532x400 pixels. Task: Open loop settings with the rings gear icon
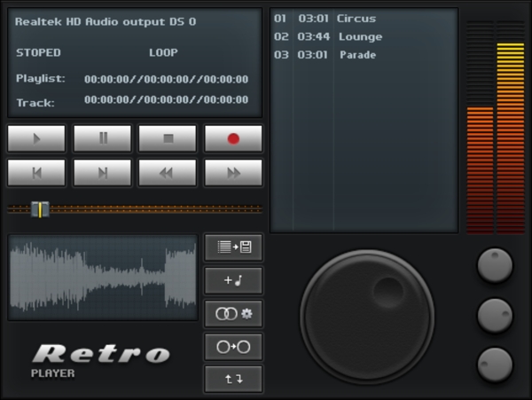tap(233, 313)
